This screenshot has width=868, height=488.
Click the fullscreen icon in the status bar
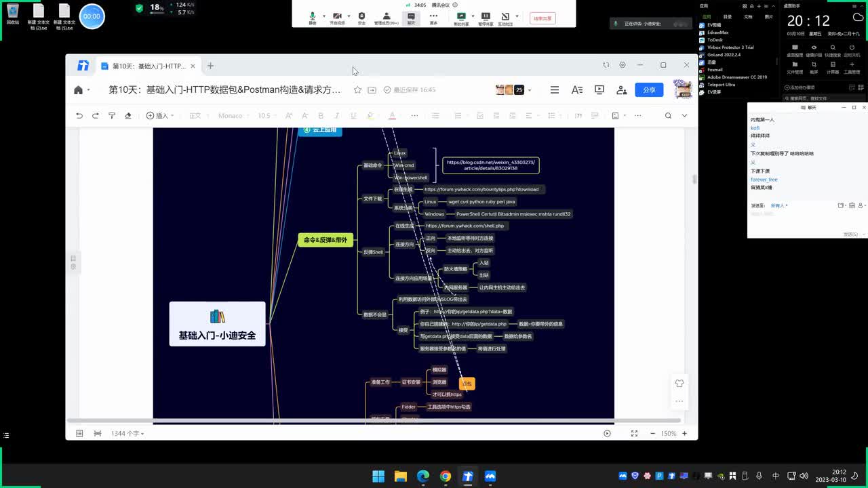click(634, 433)
